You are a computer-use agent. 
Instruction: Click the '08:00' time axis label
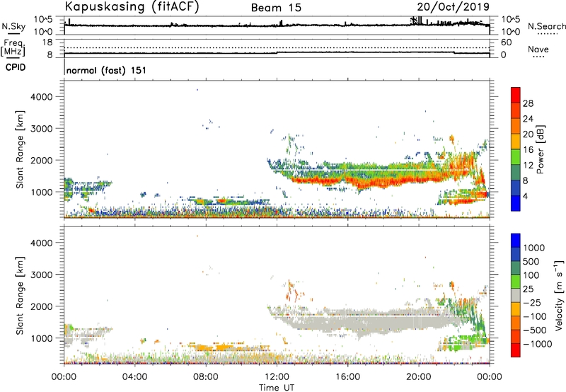(206, 377)
